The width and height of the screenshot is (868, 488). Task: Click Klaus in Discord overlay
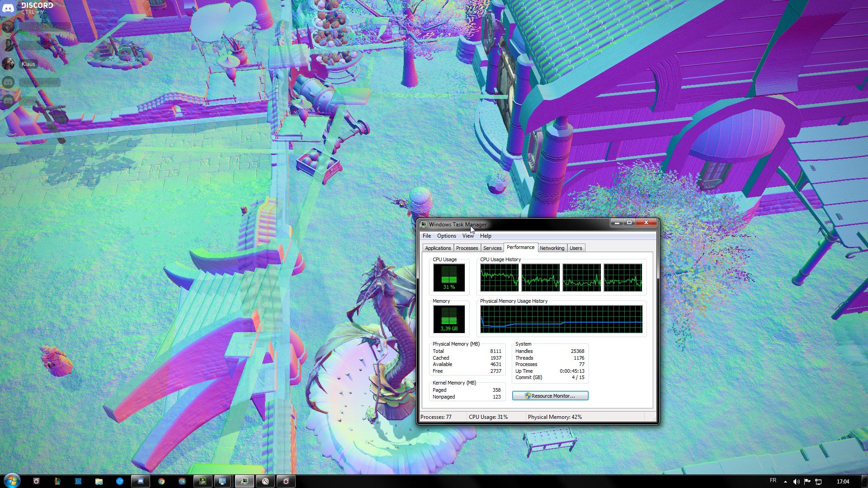[28, 64]
